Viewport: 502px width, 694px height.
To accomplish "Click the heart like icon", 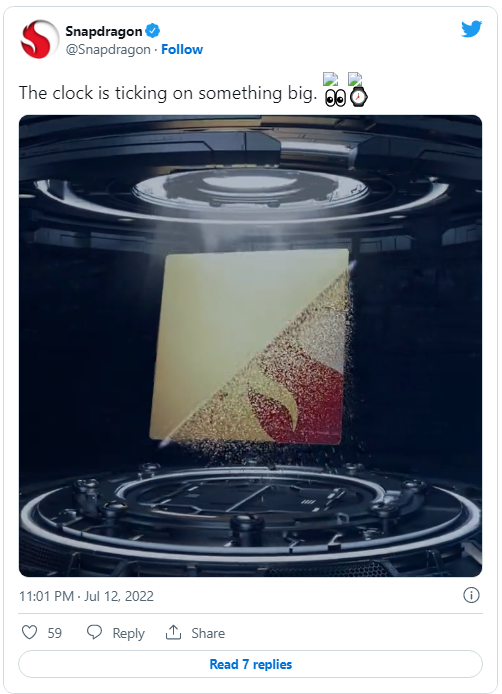I will (29, 632).
